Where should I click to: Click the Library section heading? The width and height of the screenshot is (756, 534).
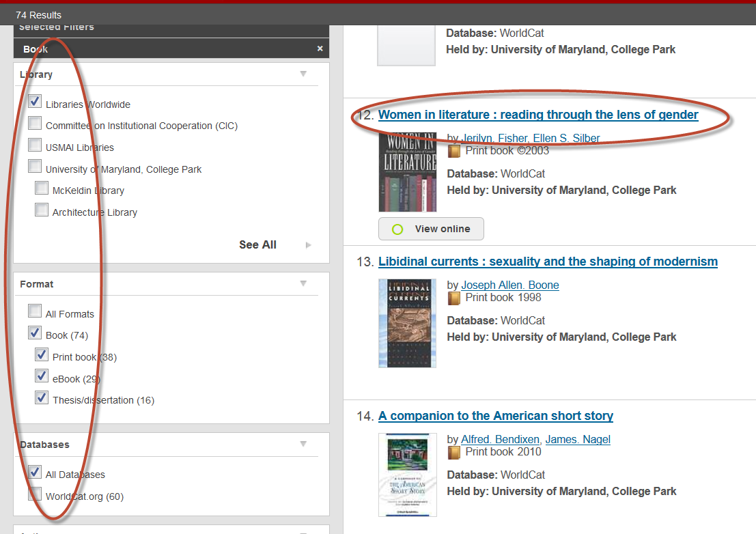tap(36, 74)
